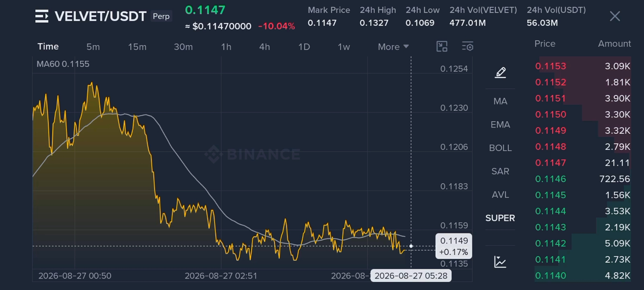Select bid price 0.1146 in order book
The width and height of the screenshot is (644, 290).
551,179
